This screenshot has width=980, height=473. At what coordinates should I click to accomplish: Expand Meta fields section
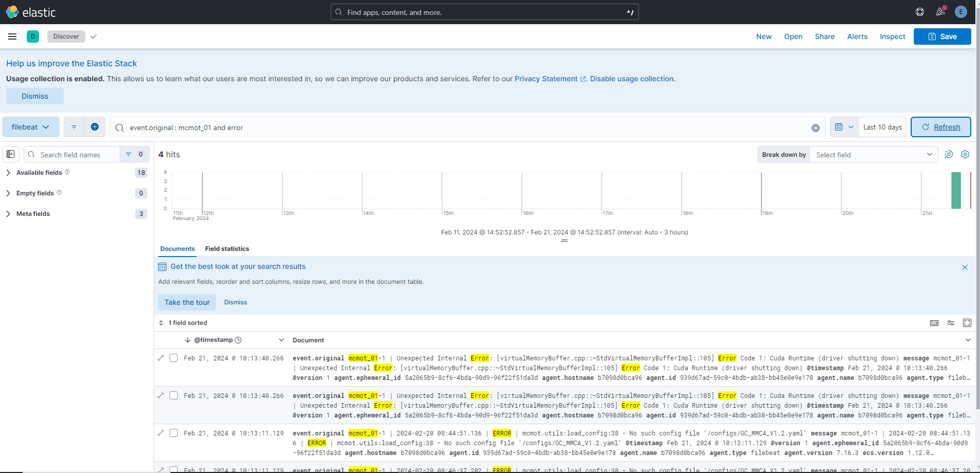click(x=8, y=214)
